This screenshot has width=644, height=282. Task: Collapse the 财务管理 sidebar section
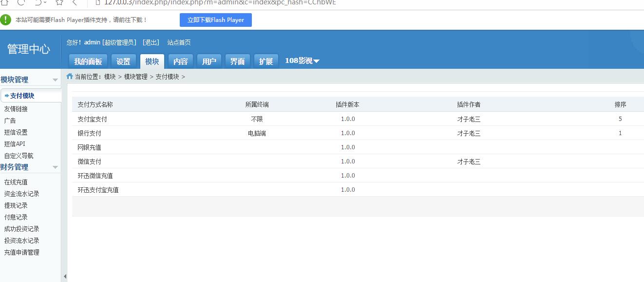click(x=55, y=167)
